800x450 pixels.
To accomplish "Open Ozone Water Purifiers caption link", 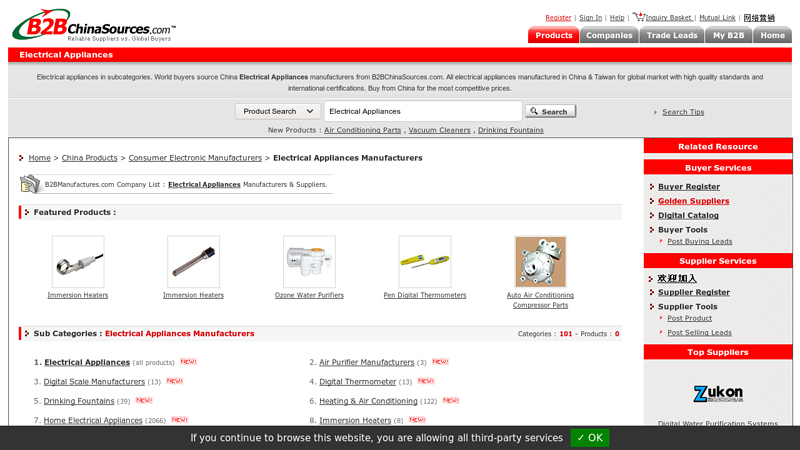I will [309, 295].
